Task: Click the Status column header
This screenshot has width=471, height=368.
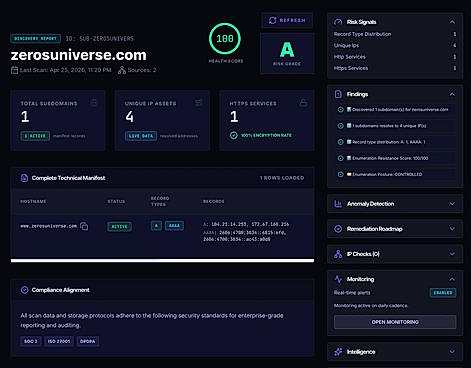Action: click(x=116, y=201)
